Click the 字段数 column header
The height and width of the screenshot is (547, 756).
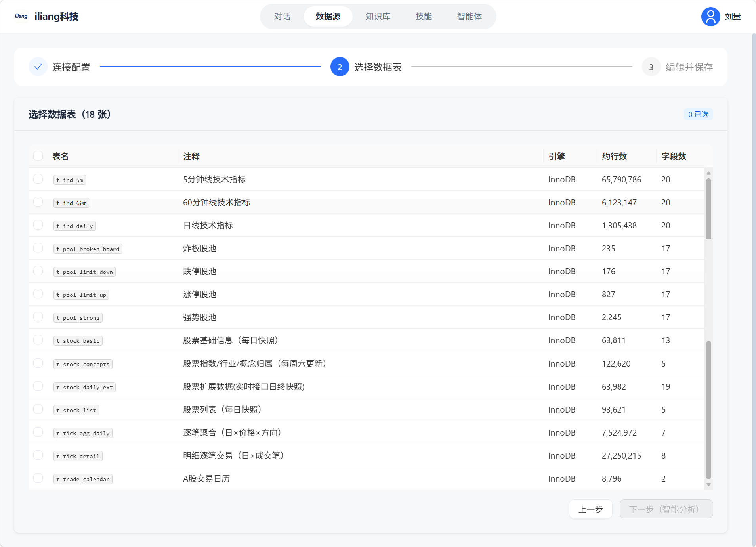pyautogui.click(x=674, y=156)
